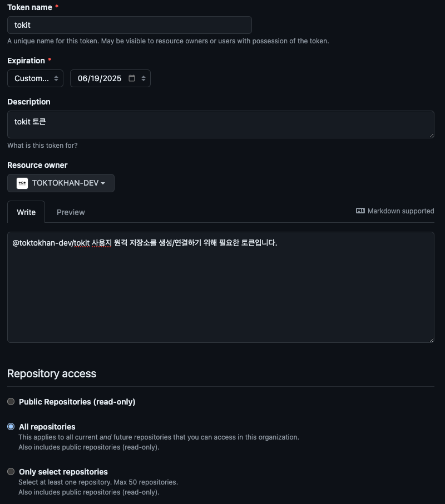Click the stepper arrows beside the date calendar icon
Viewport: 445px width, 504px height.
pos(144,78)
